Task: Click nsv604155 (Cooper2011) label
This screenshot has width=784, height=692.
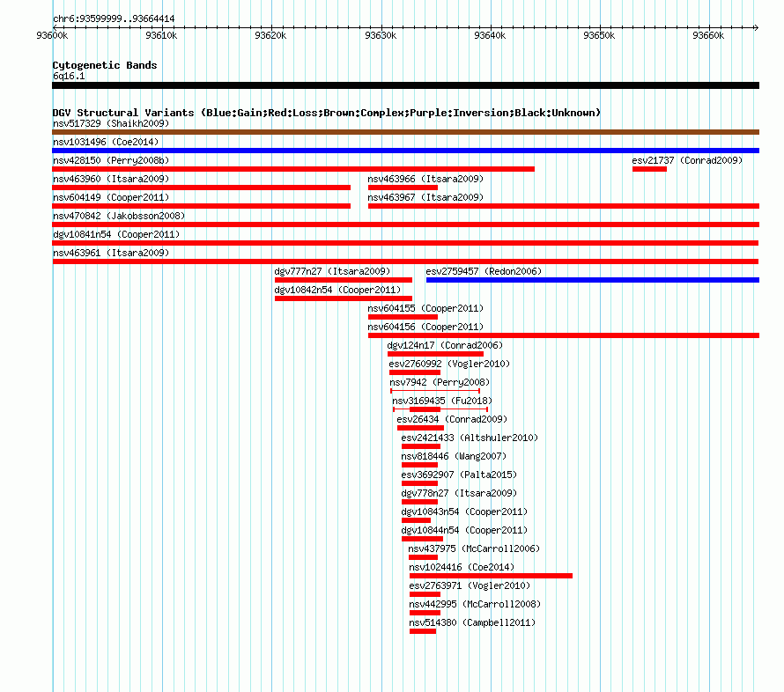Action: point(425,308)
